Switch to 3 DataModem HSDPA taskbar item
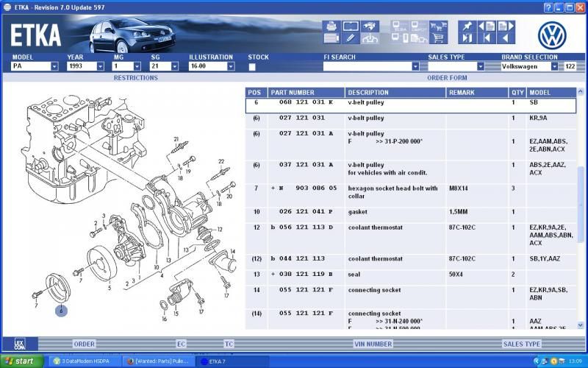 click(85, 361)
